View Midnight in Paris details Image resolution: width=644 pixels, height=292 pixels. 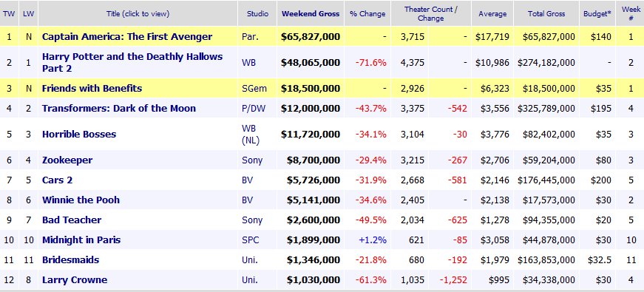(81, 240)
